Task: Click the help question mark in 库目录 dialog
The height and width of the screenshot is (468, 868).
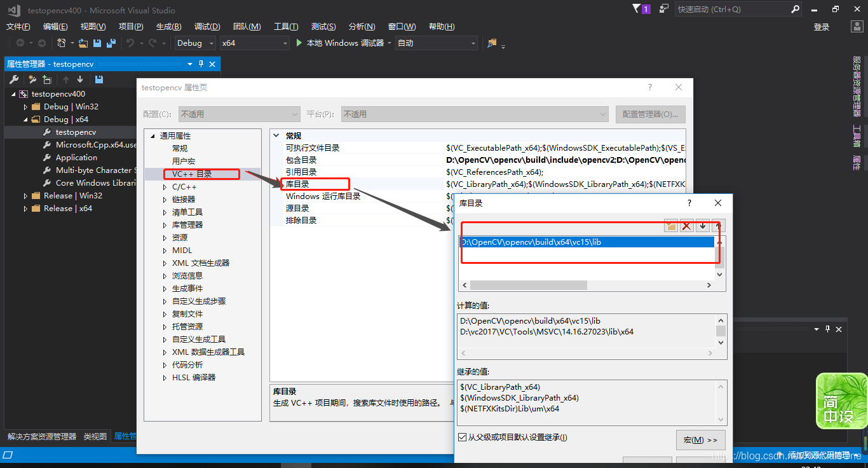Action: tap(689, 203)
